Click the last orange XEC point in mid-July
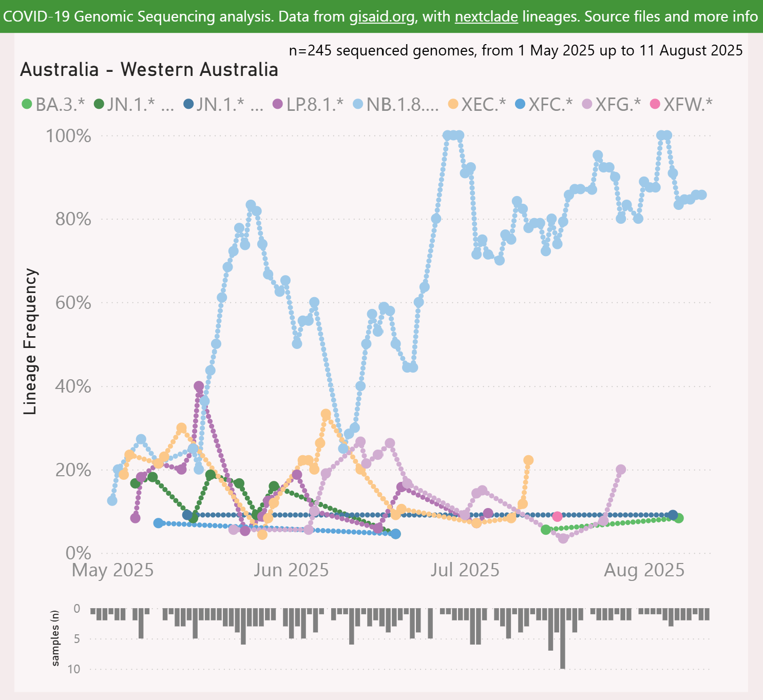 528,460
